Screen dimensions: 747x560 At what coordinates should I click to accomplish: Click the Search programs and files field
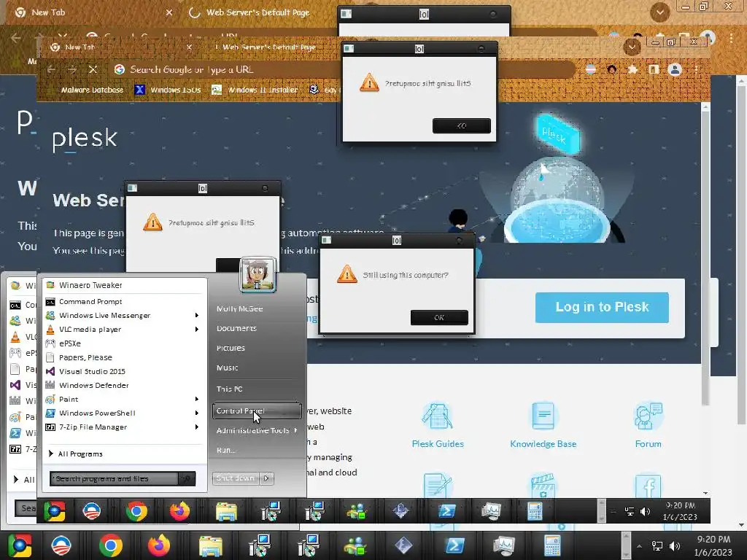click(115, 478)
